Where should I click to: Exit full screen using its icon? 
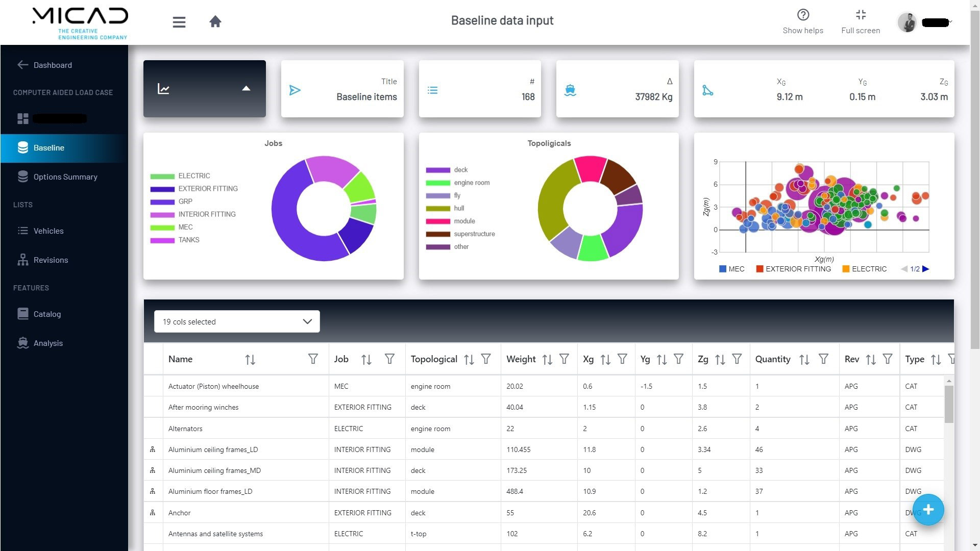861,15
